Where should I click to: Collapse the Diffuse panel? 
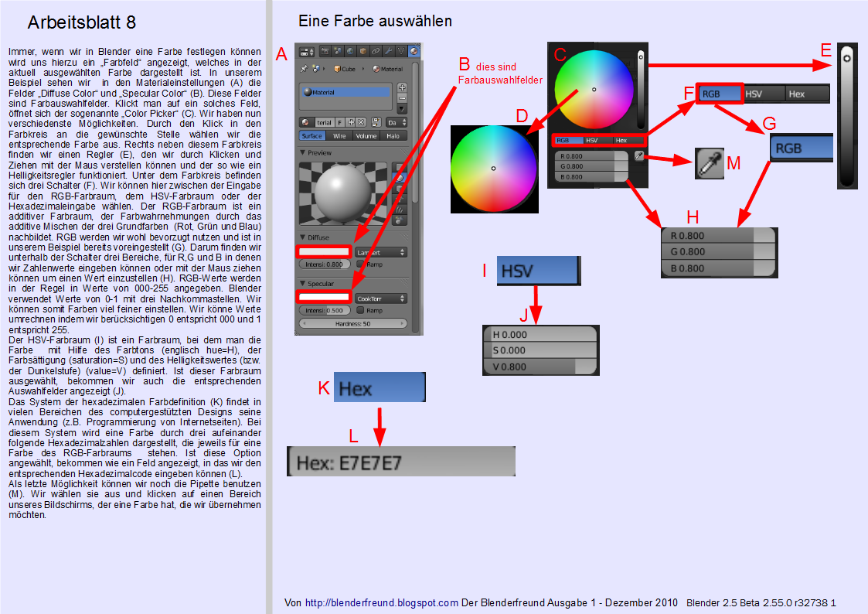[315, 237]
